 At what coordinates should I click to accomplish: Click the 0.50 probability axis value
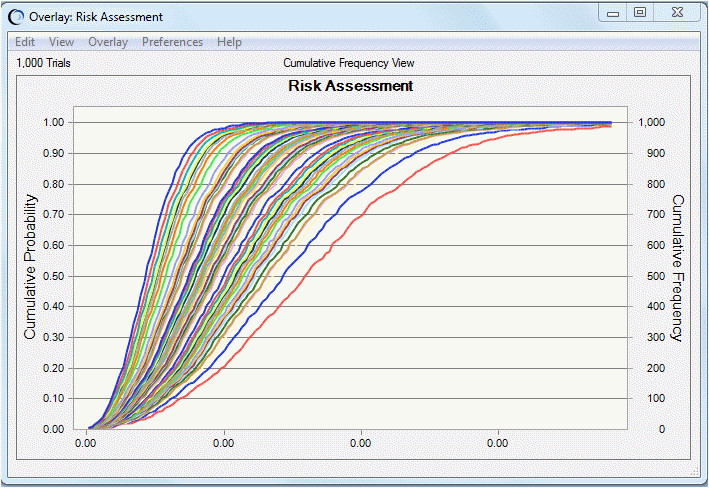click(53, 276)
